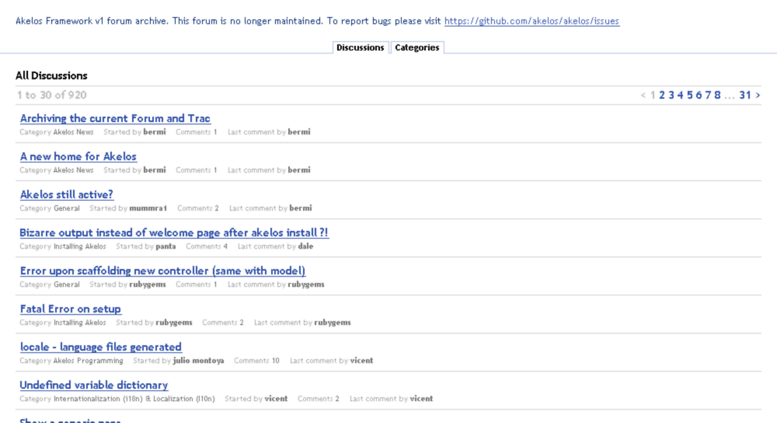Open 'Fatal Error on setup' discussion
Viewport: 777px width, 423px height.
pos(70,309)
